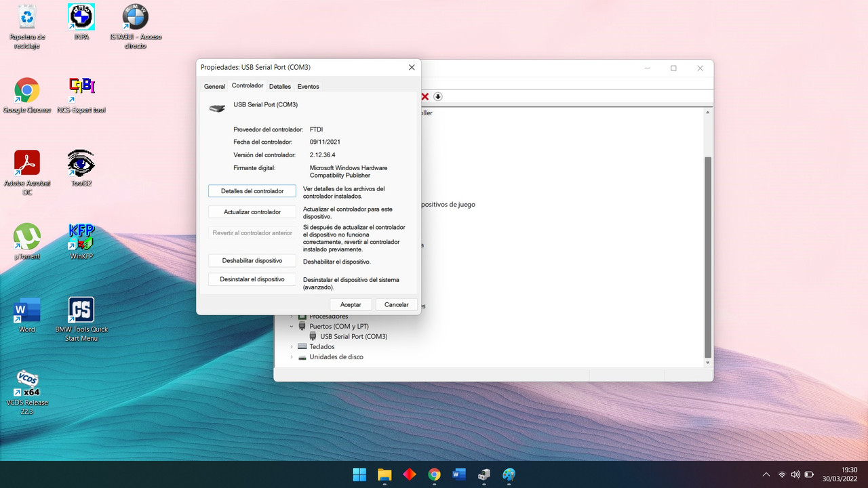The image size is (868, 488).
Task: Click the USB Serial Port device icon in dialog
Action: click(217, 108)
